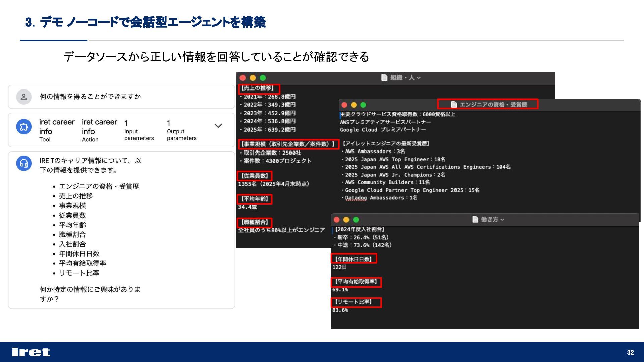Click document icon in 働き方 window title
The image size is (644, 362).
[475, 219]
